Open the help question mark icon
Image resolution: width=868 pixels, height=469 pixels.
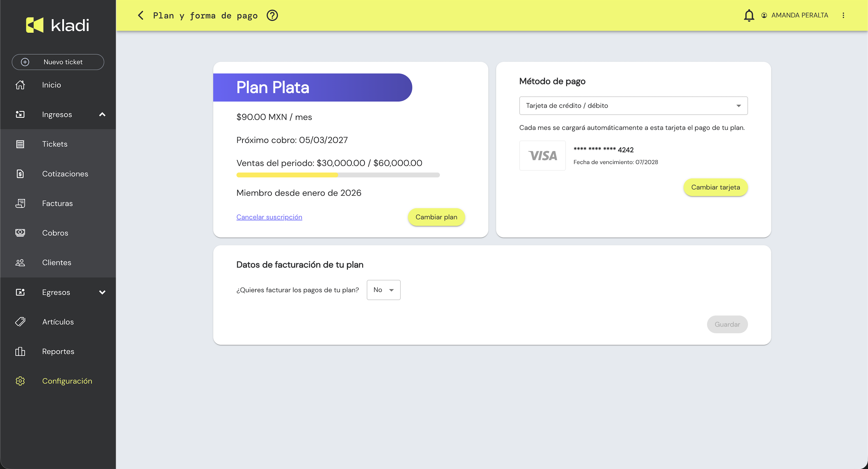[272, 15]
